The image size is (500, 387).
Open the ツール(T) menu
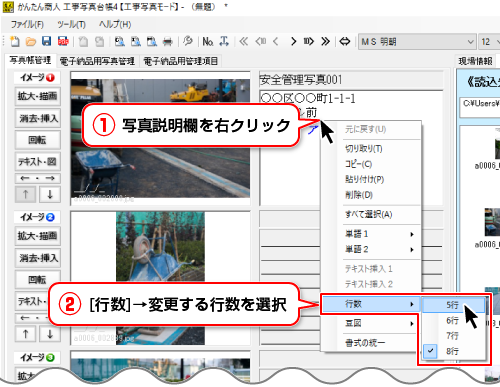click(x=71, y=24)
